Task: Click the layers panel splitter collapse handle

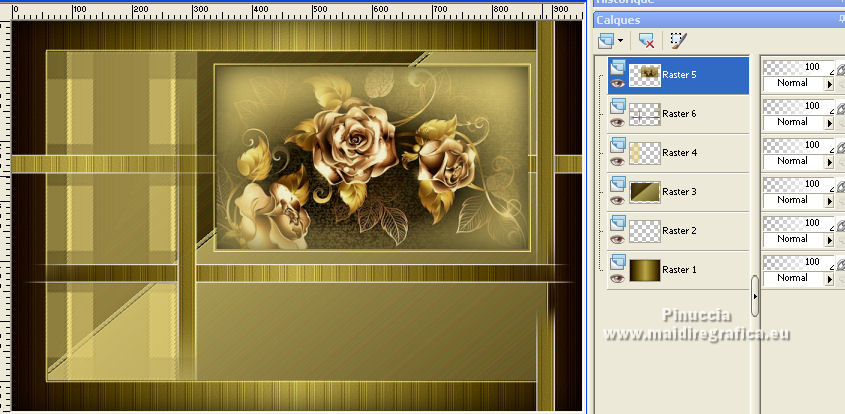Action: click(754, 296)
